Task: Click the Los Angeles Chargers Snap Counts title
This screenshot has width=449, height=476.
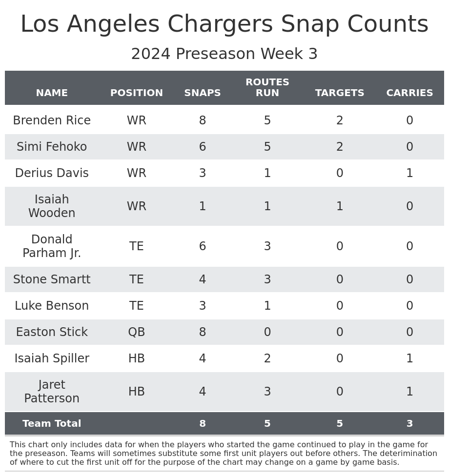Action: [224, 24]
